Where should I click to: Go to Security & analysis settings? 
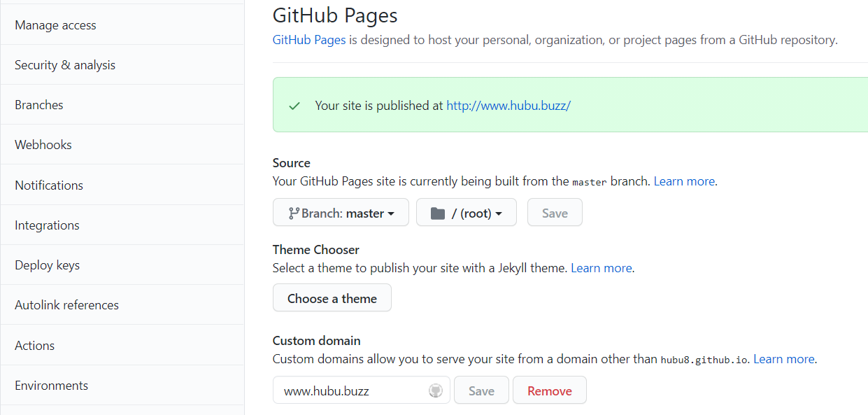pyautogui.click(x=65, y=65)
